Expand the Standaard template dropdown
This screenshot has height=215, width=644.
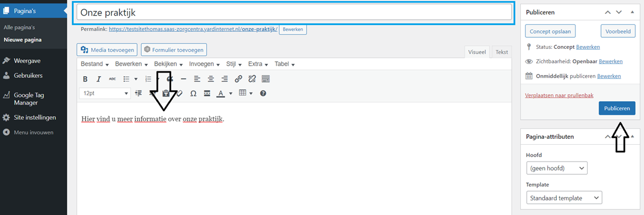coord(564,198)
